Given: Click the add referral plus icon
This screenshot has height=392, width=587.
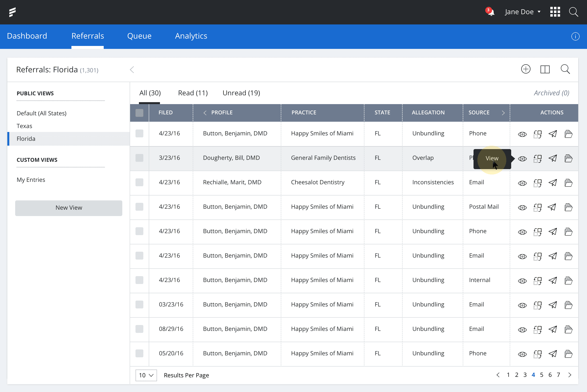Looking at the screenshot, I should (x=525, y=69).
